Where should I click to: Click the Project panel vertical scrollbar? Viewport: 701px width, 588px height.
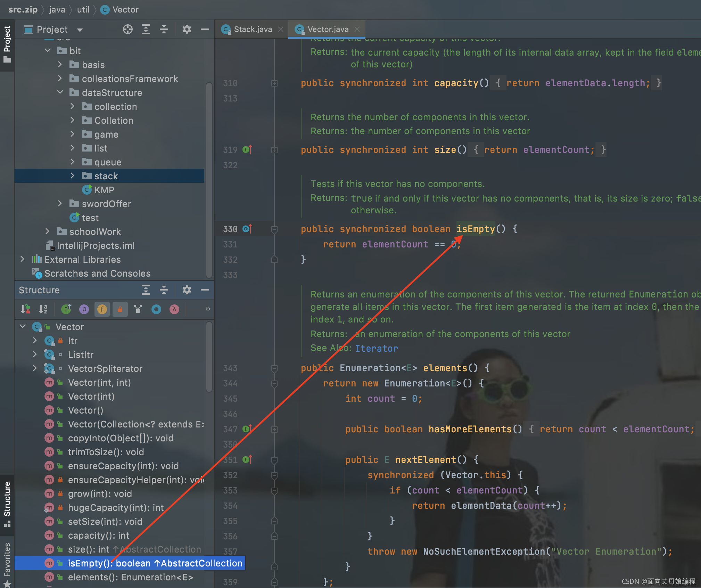[209, 180]
